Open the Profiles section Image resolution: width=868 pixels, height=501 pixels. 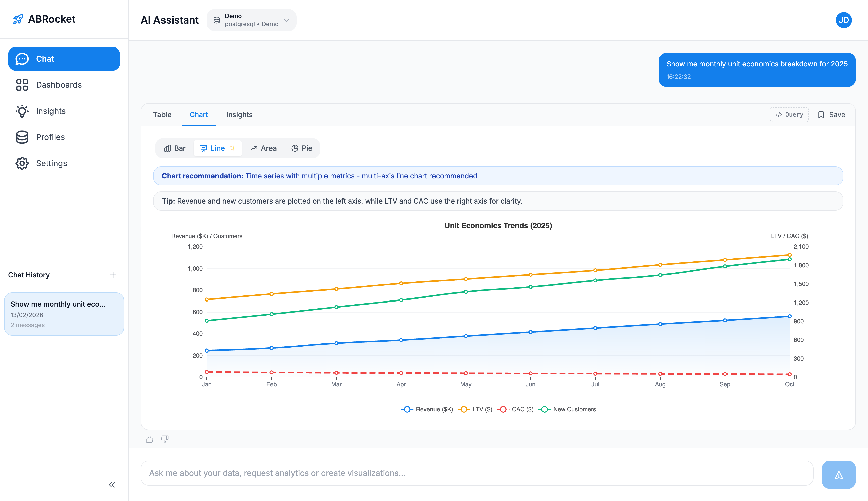pos(50,137)
